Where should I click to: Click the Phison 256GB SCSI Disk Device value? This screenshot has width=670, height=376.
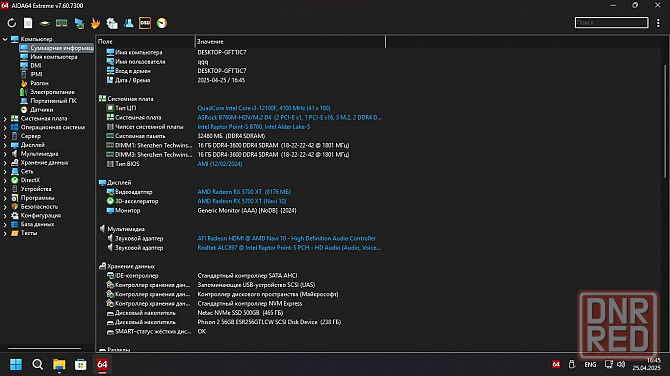(x=269, y=322)
